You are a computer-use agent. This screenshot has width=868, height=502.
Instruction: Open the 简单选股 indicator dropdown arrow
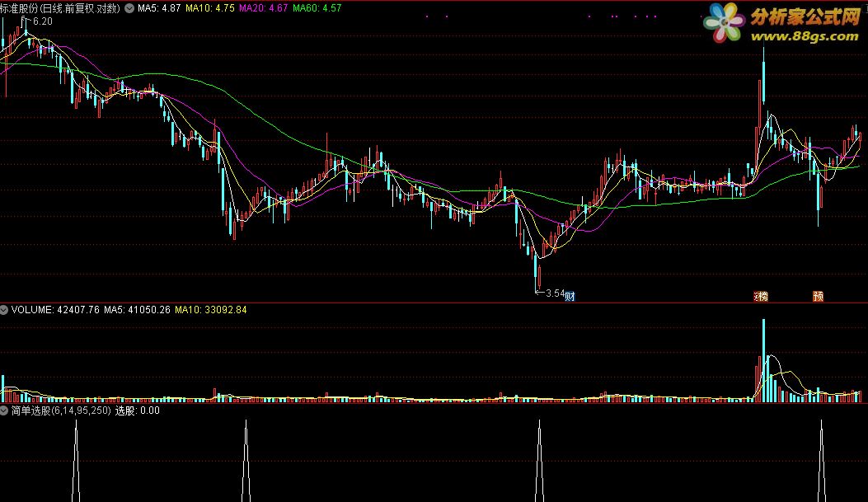tap(4, 411)
